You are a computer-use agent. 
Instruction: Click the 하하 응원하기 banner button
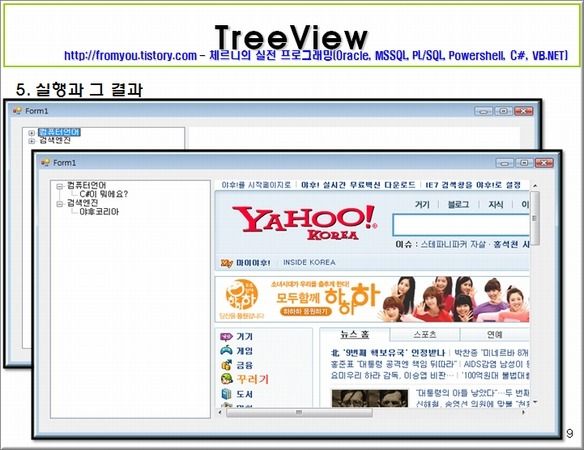[x=305, y=311]
